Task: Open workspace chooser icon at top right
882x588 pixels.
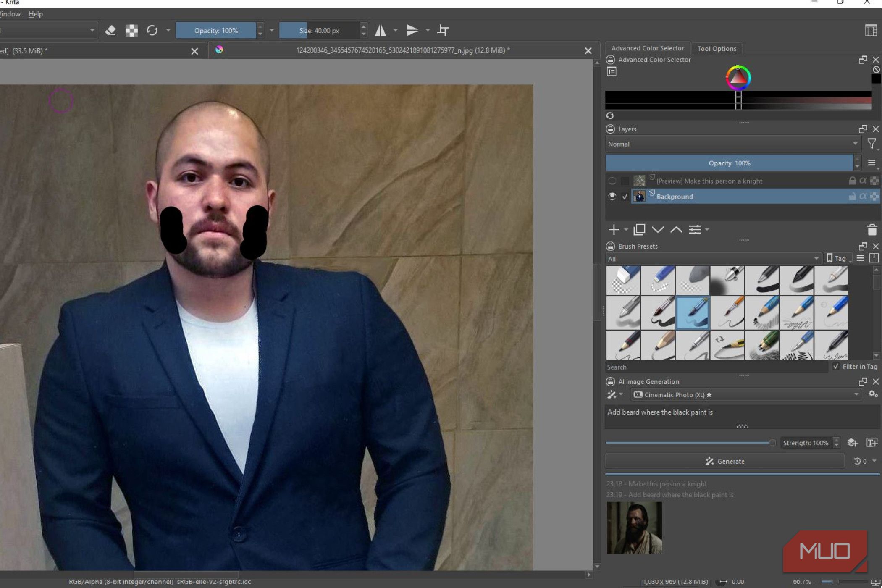Action: click(x=871, y=30)
